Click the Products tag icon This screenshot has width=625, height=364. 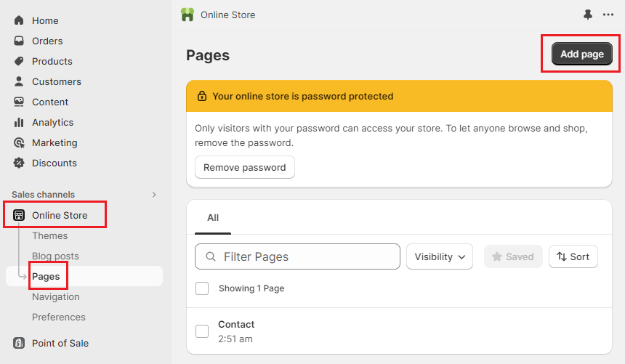coord(19,61)
